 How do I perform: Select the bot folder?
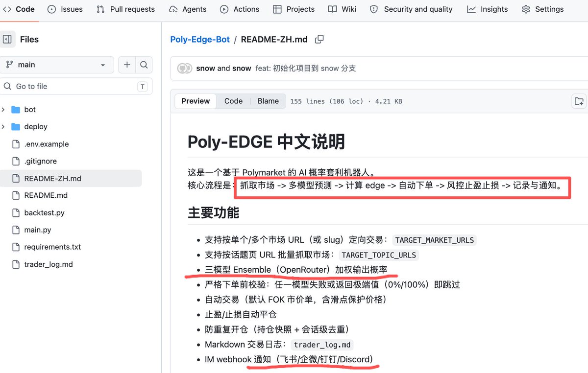30,110
